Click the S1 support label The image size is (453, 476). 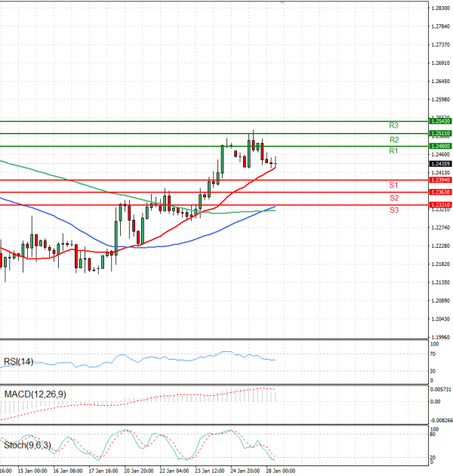393,185
